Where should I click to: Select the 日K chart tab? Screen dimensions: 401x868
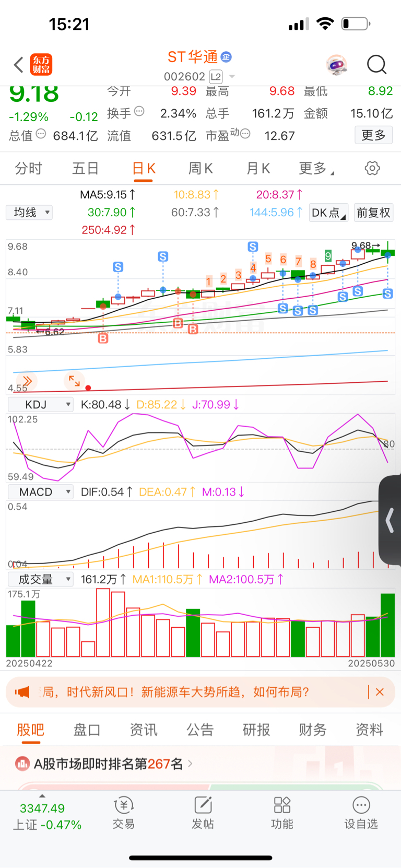144,169
